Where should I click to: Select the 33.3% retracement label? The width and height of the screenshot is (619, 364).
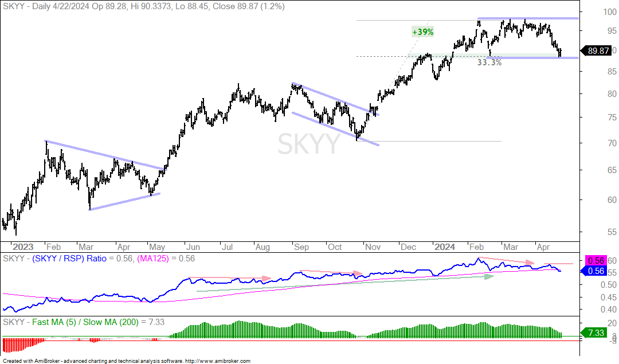click(489, 62)
